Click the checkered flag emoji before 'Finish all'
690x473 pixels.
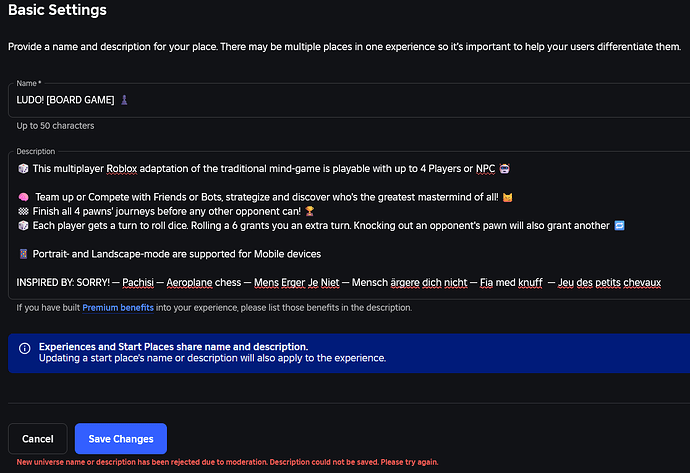click(x=23, y=211)
